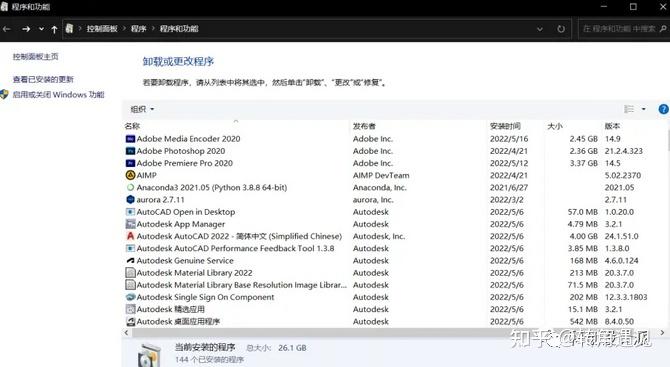Sort by the 名称 column header
The image size is (670, 367).
132,126
